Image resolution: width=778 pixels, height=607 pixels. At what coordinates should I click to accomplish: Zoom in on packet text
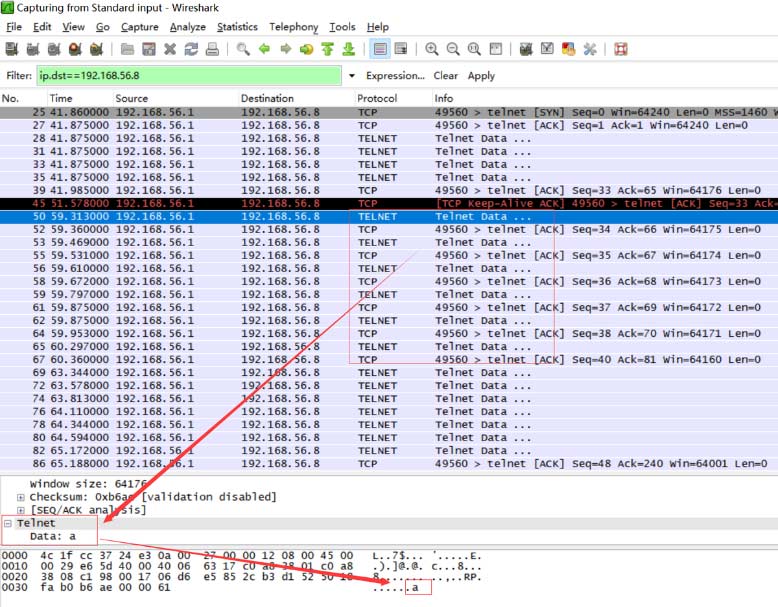click(432, 49)
